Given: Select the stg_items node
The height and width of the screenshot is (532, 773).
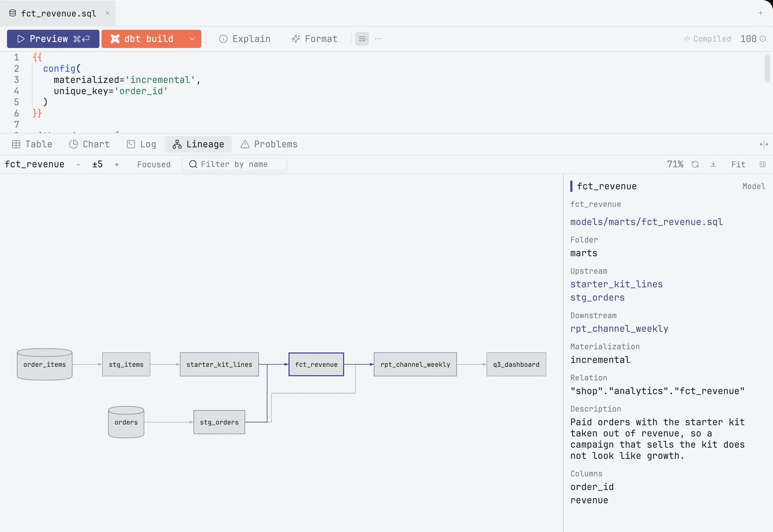Looking at the screenshot, I should pyautogui.click(x=126, y=364).
